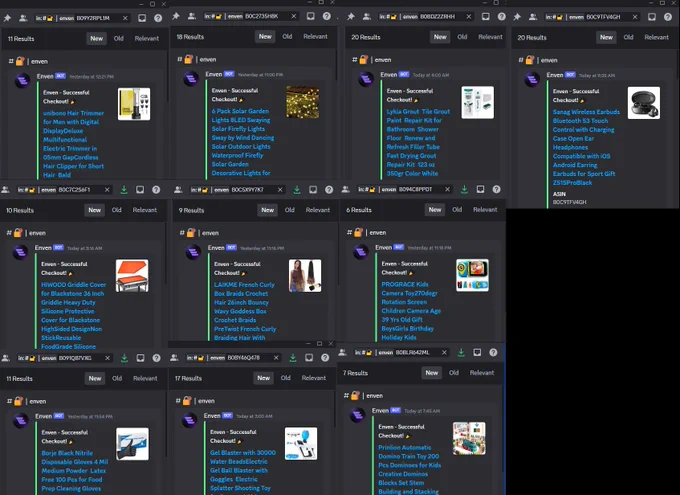Viewport: 680px width, 495px height.
Task: Open the inbox in the Sanag Earbuds window
Action: [652, 17]
